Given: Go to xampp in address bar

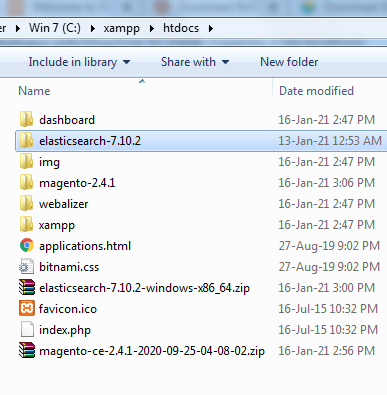Looking at the screenshot, I should point(121,29).
